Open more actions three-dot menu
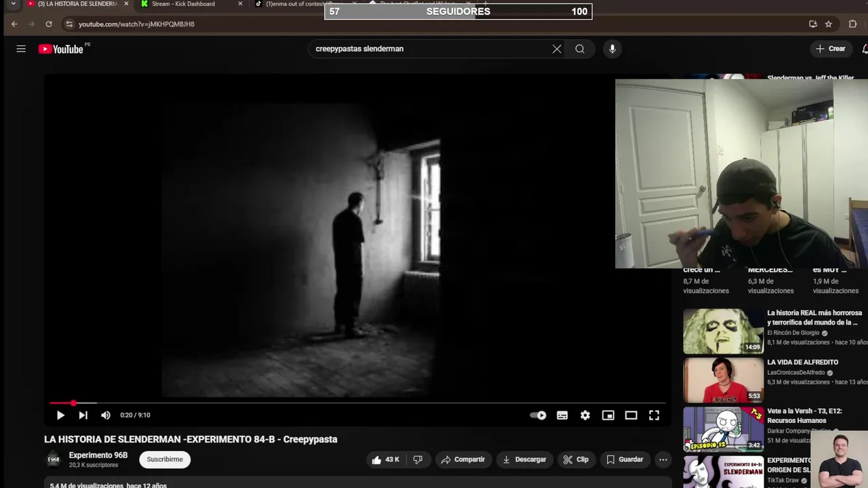 point(663,460)
